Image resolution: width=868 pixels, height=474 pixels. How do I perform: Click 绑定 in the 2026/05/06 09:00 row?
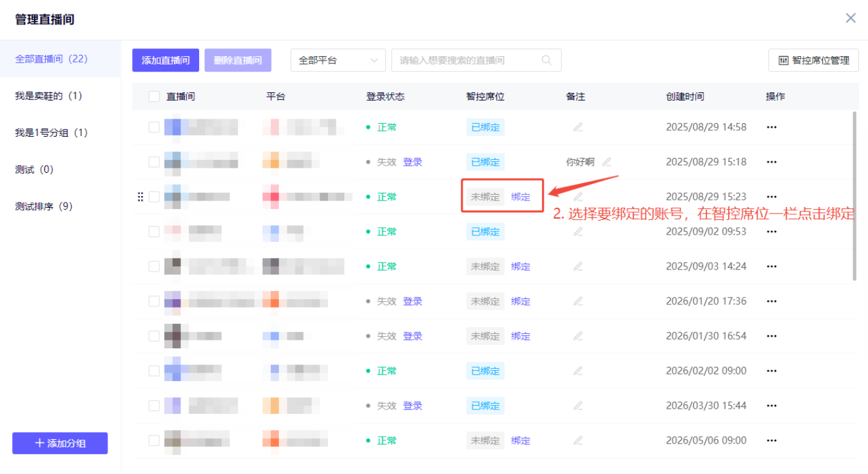pyautogui.click(x=521, y=440)
